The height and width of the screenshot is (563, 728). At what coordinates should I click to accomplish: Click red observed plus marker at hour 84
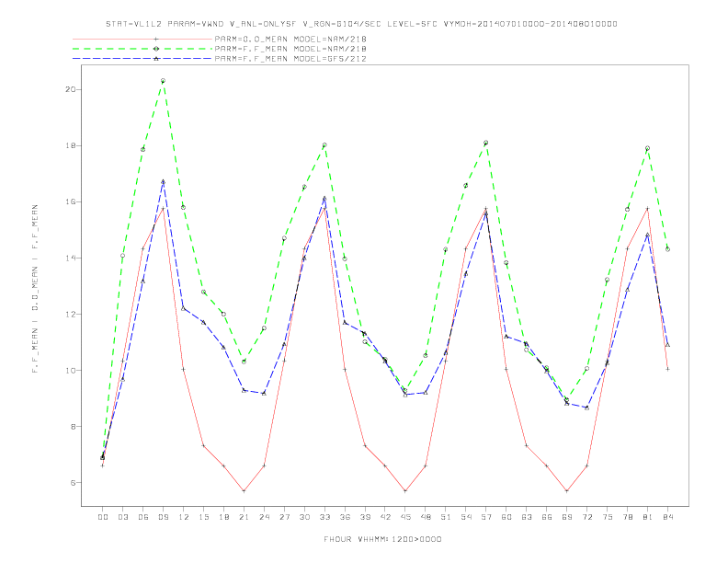click(667, 369)
